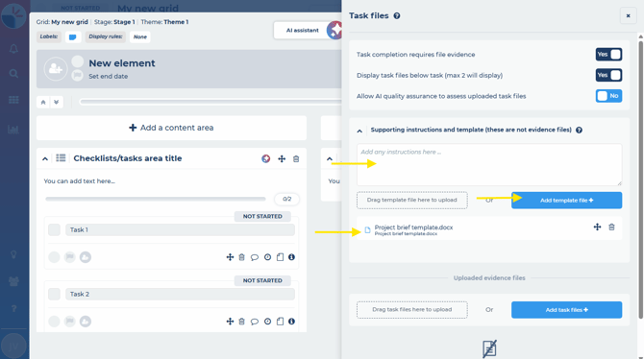This screenshot has height=359, width=644.
Task: Open Display rules None selector
Action: (140, 36)
